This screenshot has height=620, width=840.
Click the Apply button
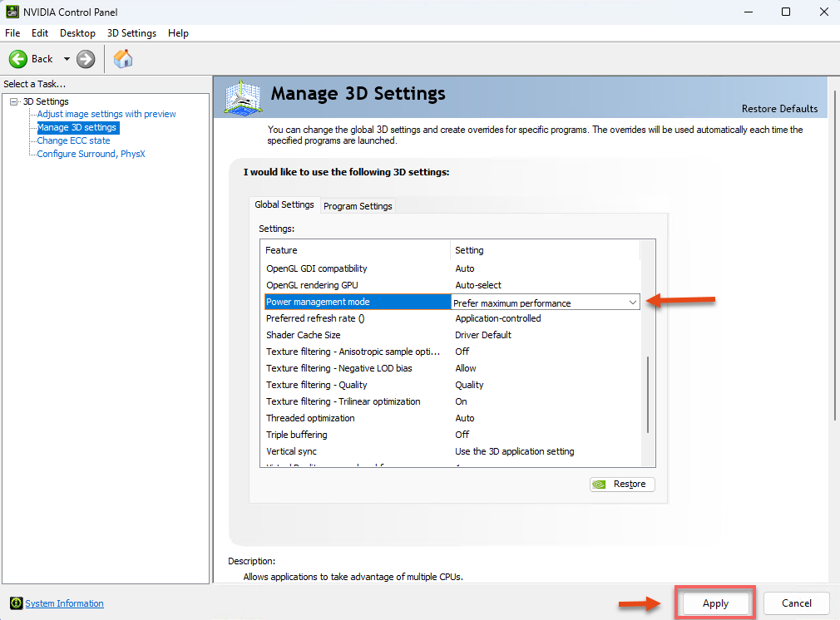coord(715,603)
